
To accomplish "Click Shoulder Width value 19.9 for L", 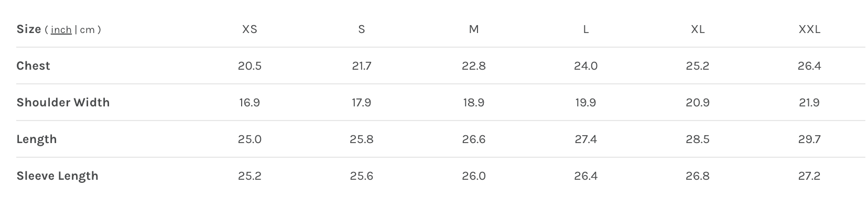I will pos(585,103).
